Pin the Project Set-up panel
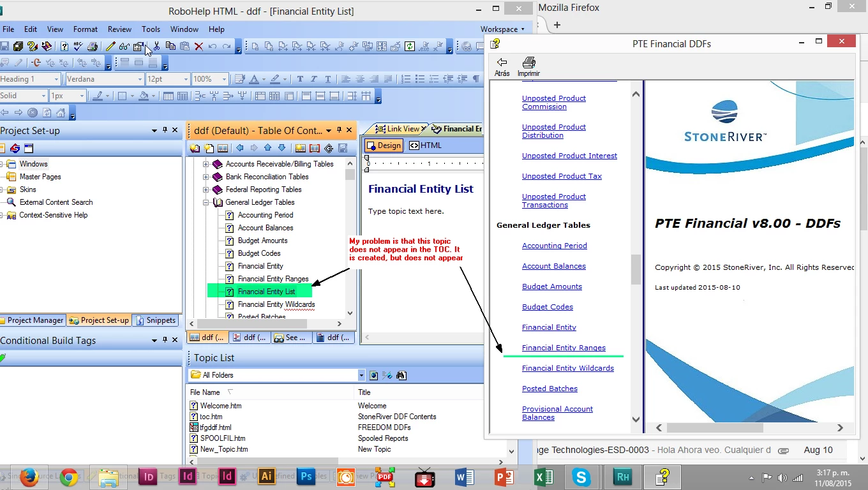 coord(165,130)
